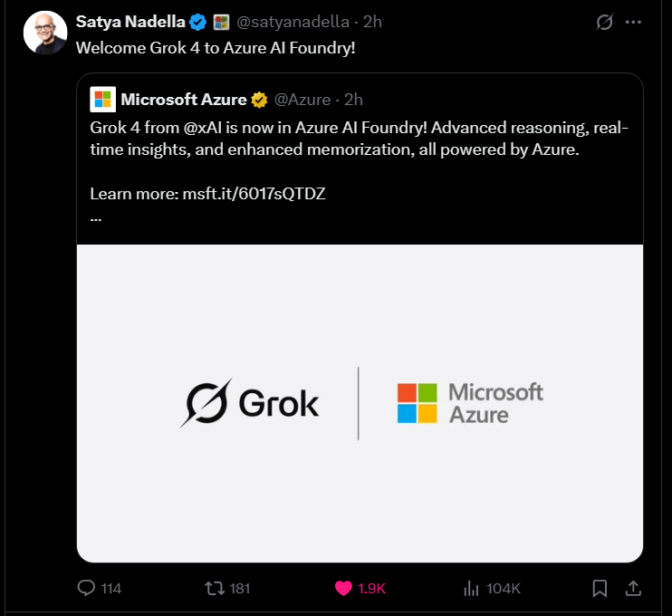Open the view analytics bar icon
The image size is (672, 616).
coord(471,588)
